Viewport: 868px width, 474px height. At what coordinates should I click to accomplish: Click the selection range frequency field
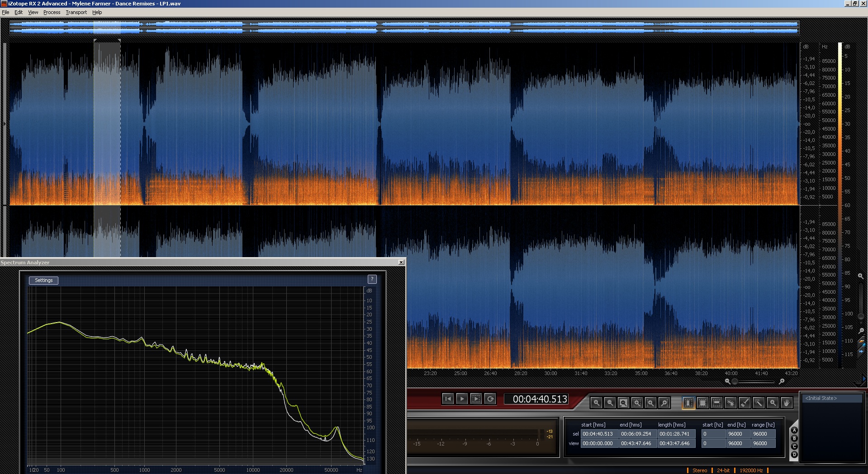[764, 434]
